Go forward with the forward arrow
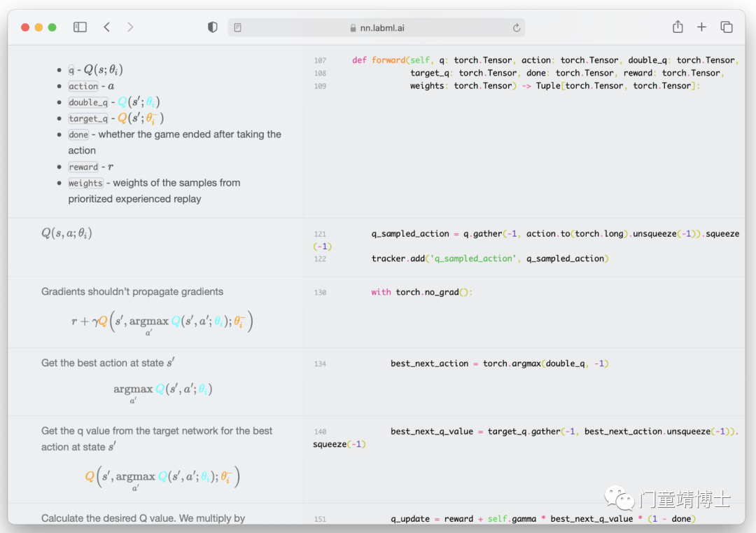756x533 pixels. [x=130, y=27]
